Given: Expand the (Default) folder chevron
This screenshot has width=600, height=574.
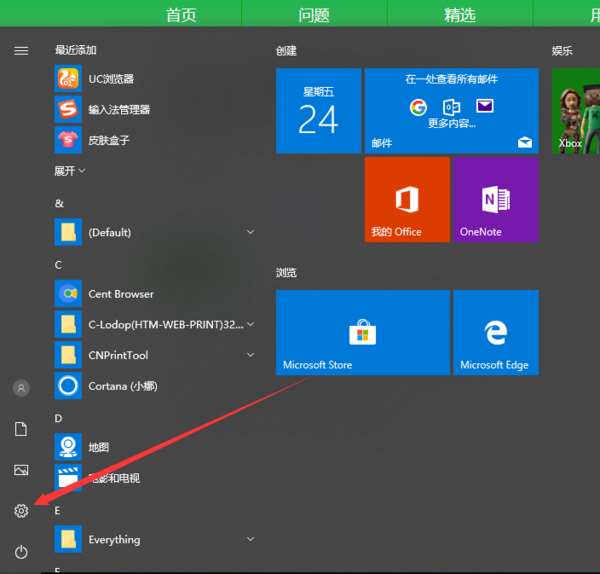Looking at the screenshot, I should tap(250, 232).
